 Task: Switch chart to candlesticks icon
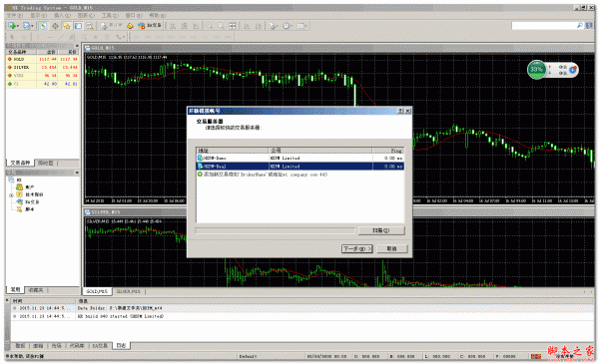click(185, 26)
